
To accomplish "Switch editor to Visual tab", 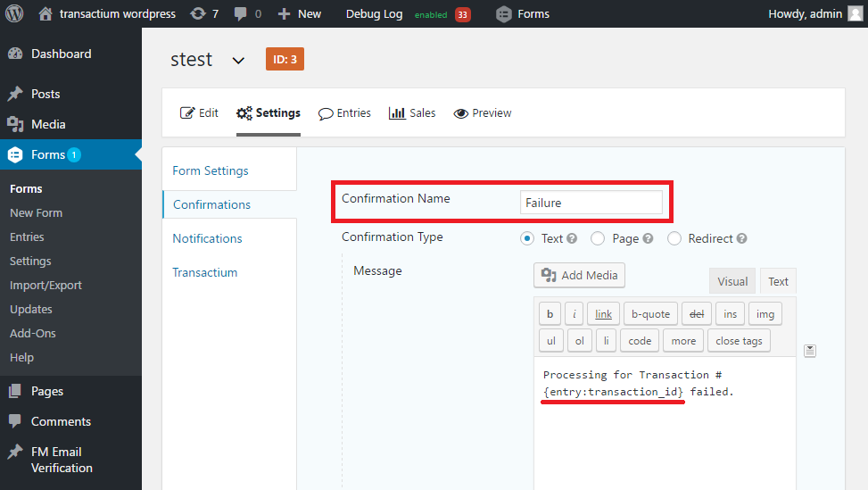I will click(x=732, y=281).
